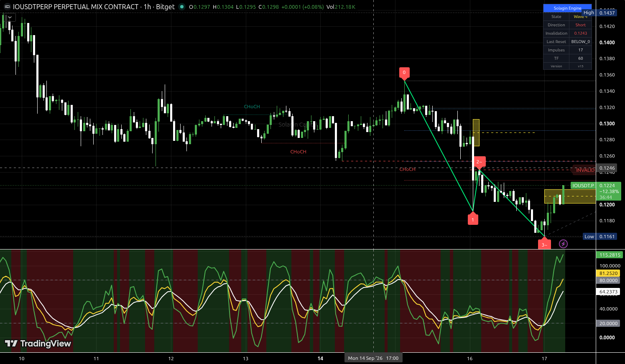Click the green CHoCH label
Screen dimensions: 625x364
(x=252, y=107)
